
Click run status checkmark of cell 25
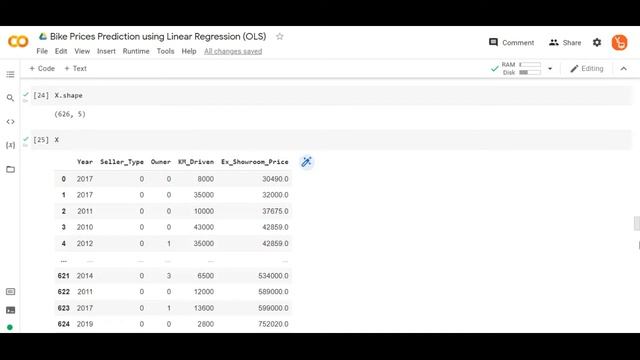coord(26,139)
